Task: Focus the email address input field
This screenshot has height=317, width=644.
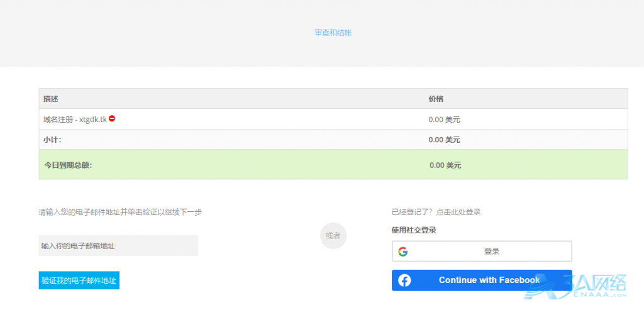Action: coord(118,245)
